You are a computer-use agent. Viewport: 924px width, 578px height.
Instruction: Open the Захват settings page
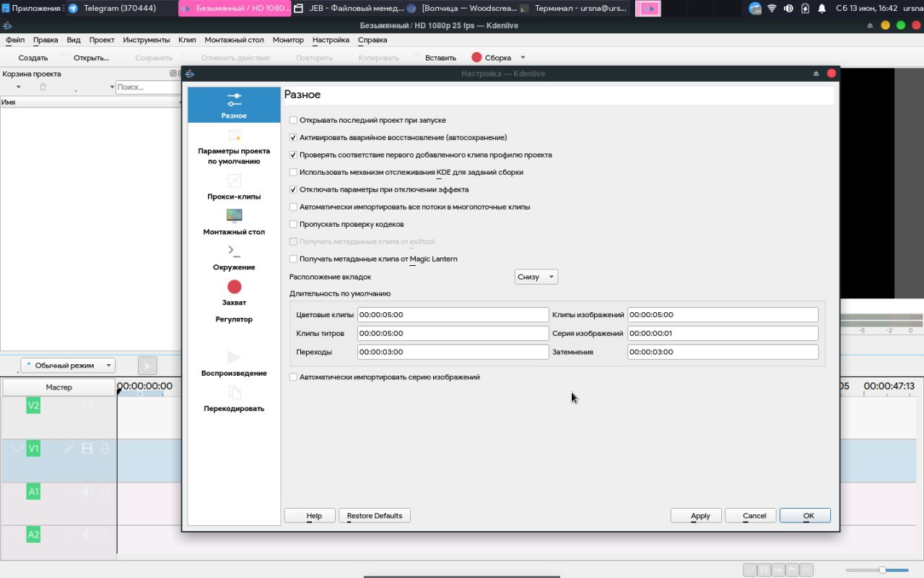pyautogui.click(x=234, y=293)
